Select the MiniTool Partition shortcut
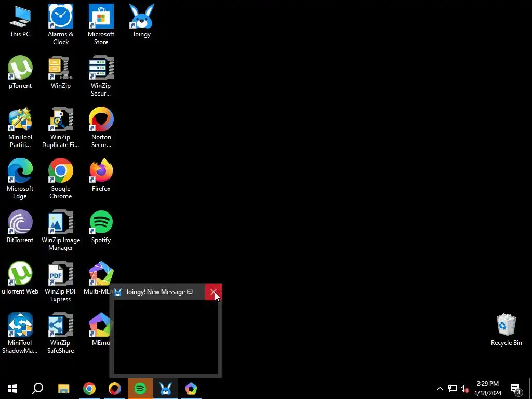Screen dimensions: 532x399 20,128
